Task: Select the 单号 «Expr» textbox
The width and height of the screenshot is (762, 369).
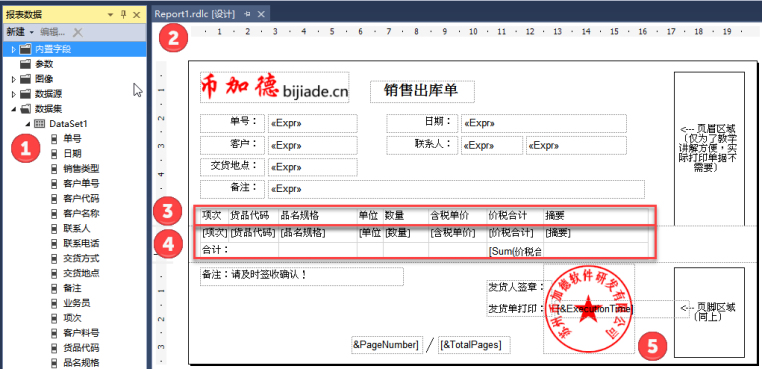Action: pyautogui.click(x=312, y=123)
